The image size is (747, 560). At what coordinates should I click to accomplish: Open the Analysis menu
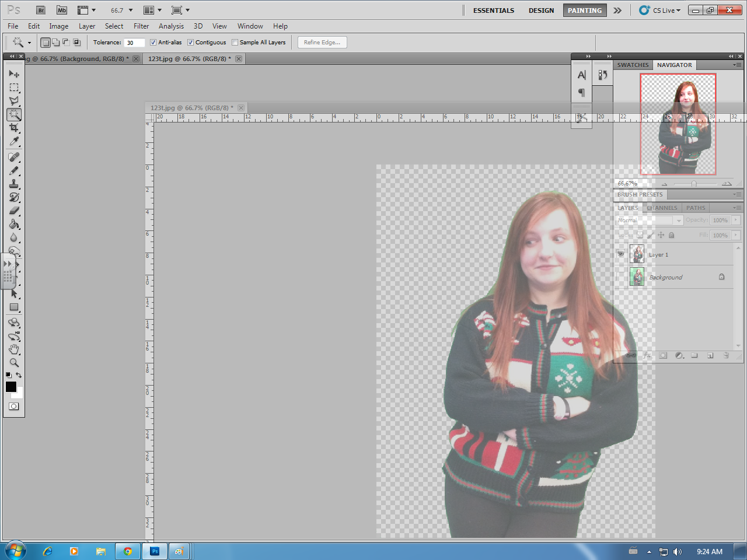pos(171,26)
